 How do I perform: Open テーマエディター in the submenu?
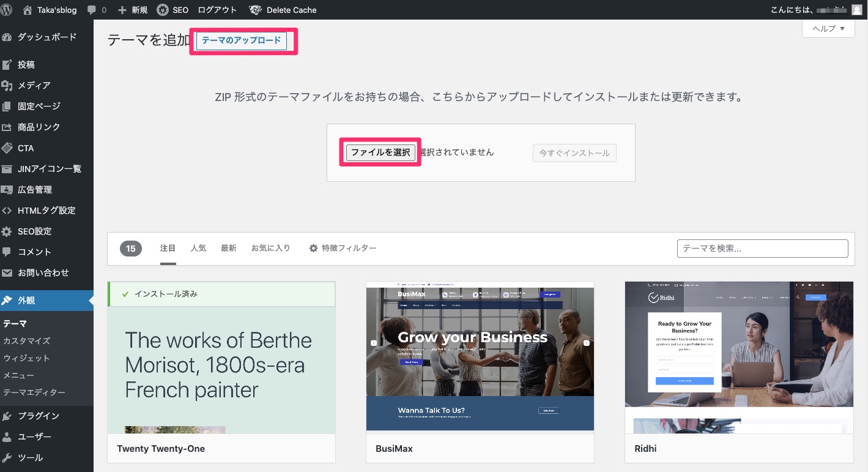click(34, 392)
